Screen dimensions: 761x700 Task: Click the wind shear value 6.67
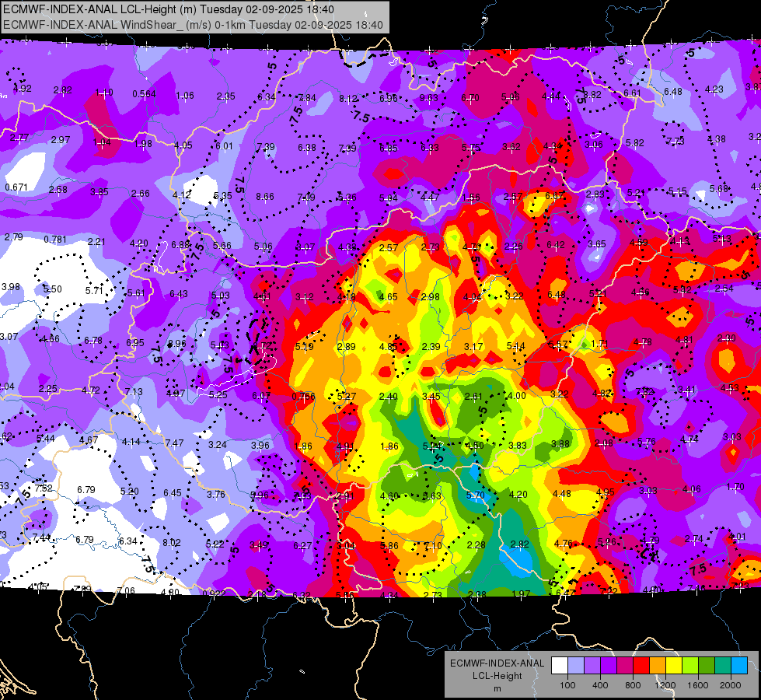[x=555, y=196]
